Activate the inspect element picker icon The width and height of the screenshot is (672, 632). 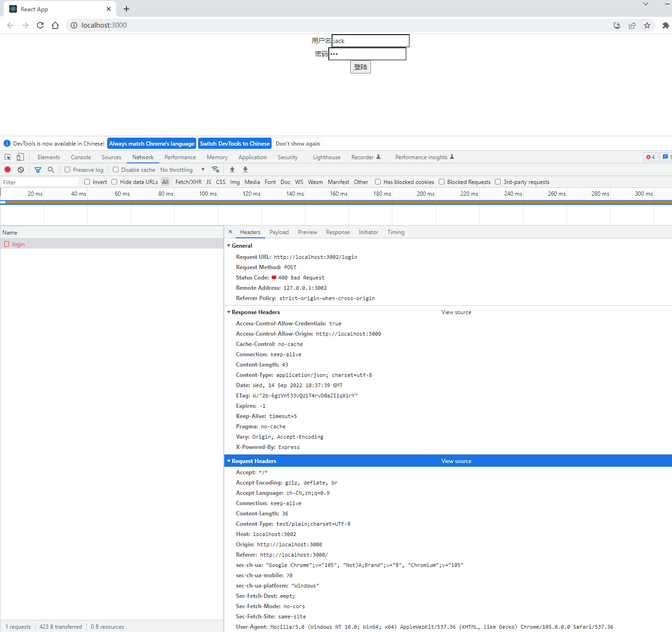click(x=8, y=157)
